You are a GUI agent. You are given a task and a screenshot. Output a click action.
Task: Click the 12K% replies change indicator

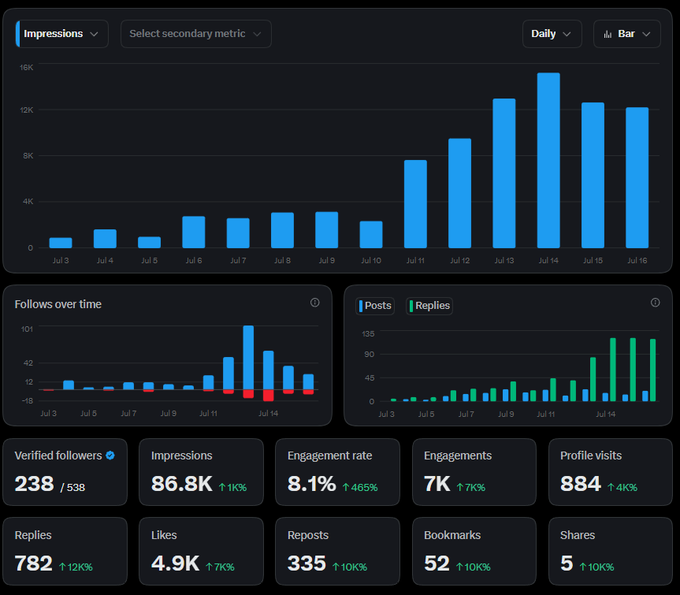pyautogui.click(x=76, y=567)
